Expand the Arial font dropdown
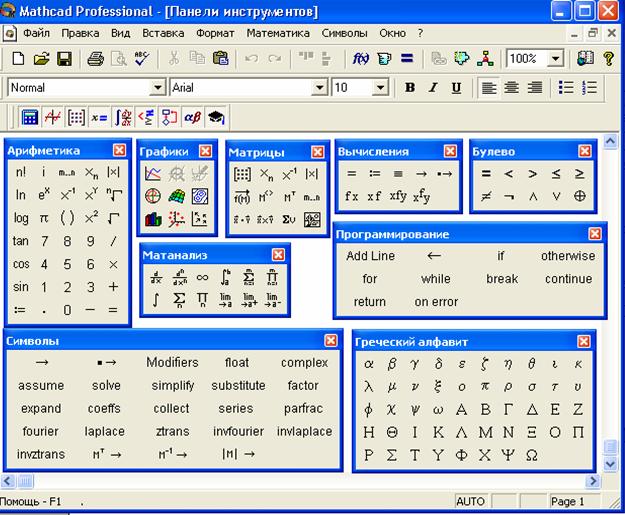 pyautogui.click(x=319, y=88)
